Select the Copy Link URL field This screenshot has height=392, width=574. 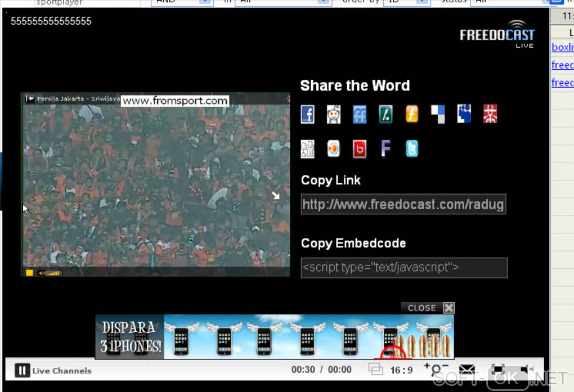point(403,204)
